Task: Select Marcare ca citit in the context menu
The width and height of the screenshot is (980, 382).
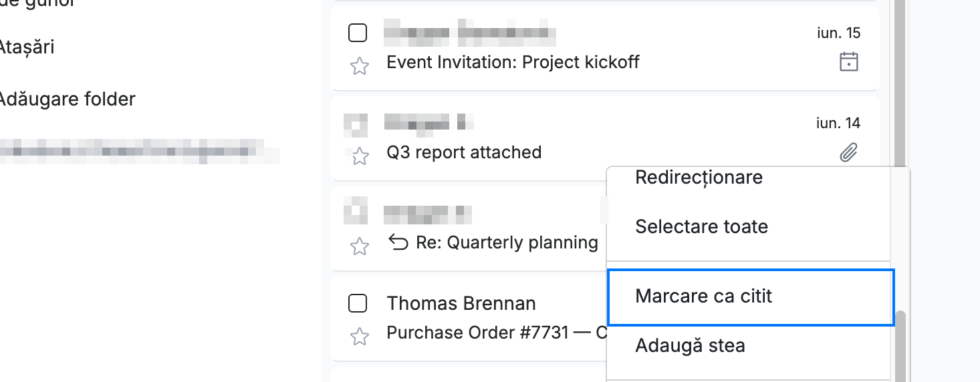Action: coord(751,297)
